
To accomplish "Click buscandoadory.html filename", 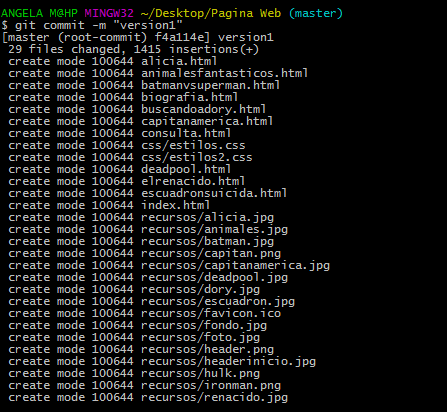I will click(203, 109).
